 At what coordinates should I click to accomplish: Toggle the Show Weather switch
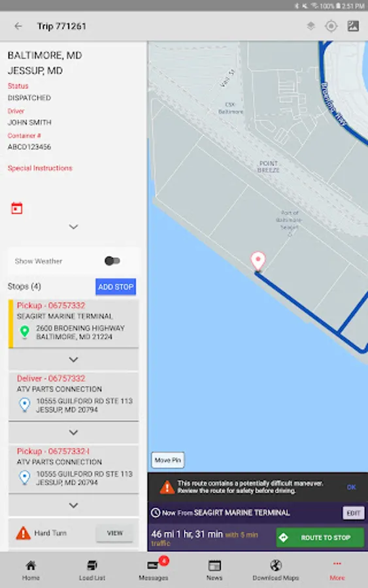pos(112,261)
